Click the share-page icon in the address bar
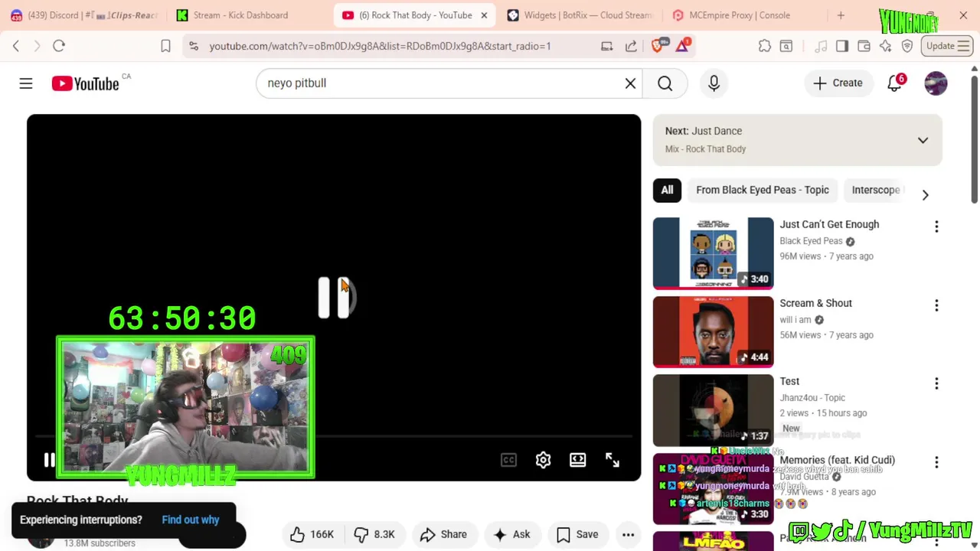The height and width of the screenshot is (551, 980). point(631,46)
